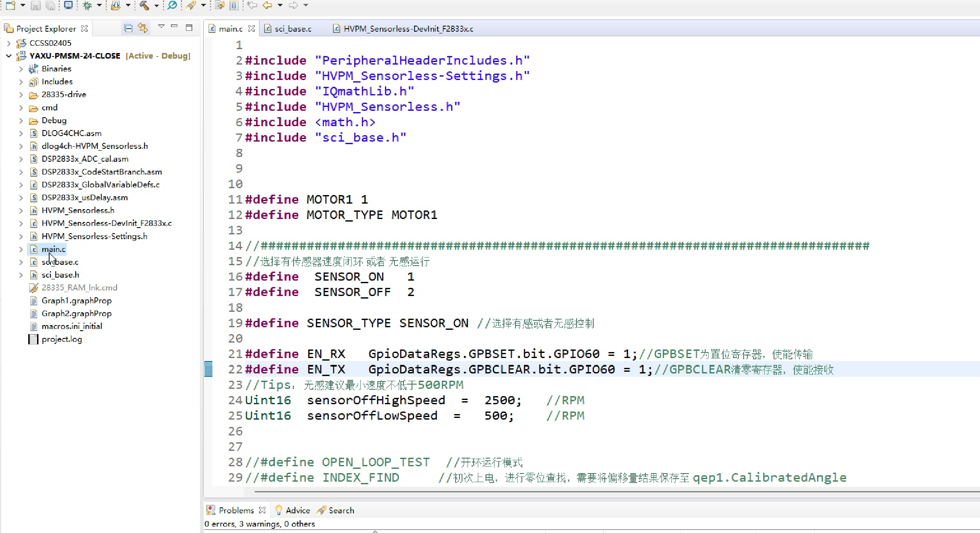Click the Build hammer icon

[x=144, y=5]
